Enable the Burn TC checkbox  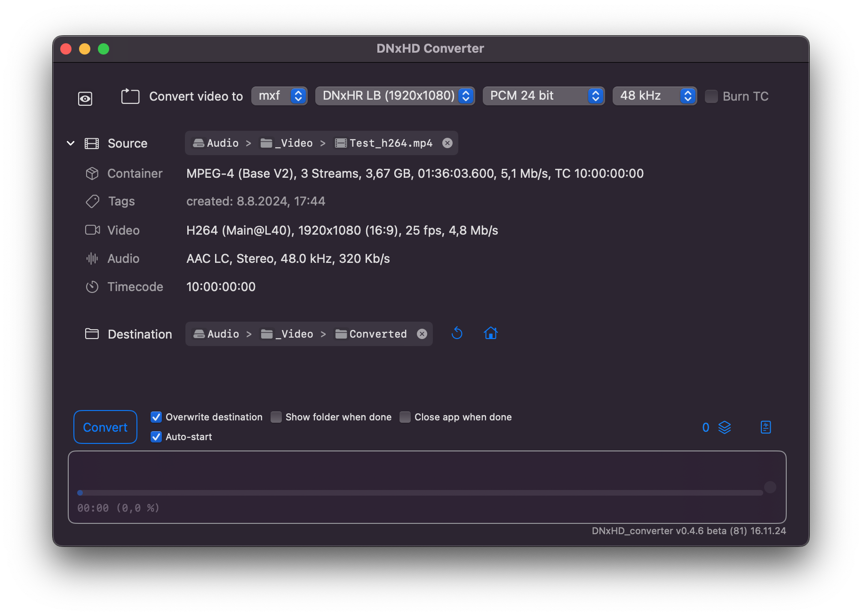(711, 96)
